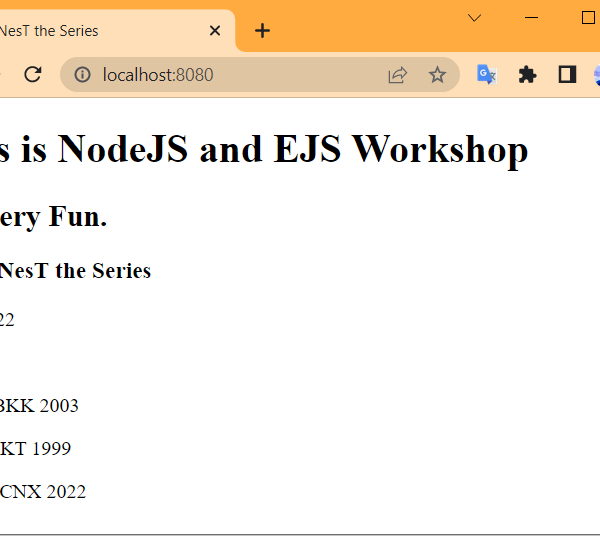Open a new tab with the plus button
The image size is (600, 536).
(x=262, y=31)
